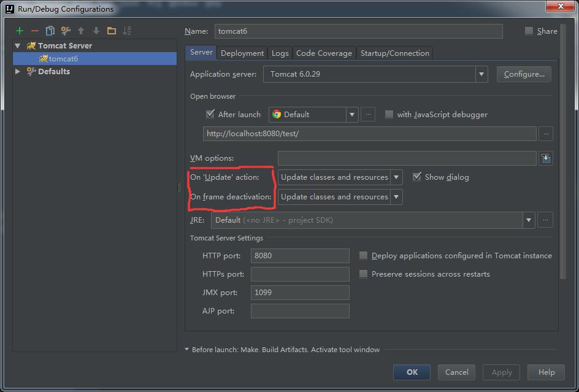Open the JRE dropdown
Screen dimensions: 579x392
point(529,220)
